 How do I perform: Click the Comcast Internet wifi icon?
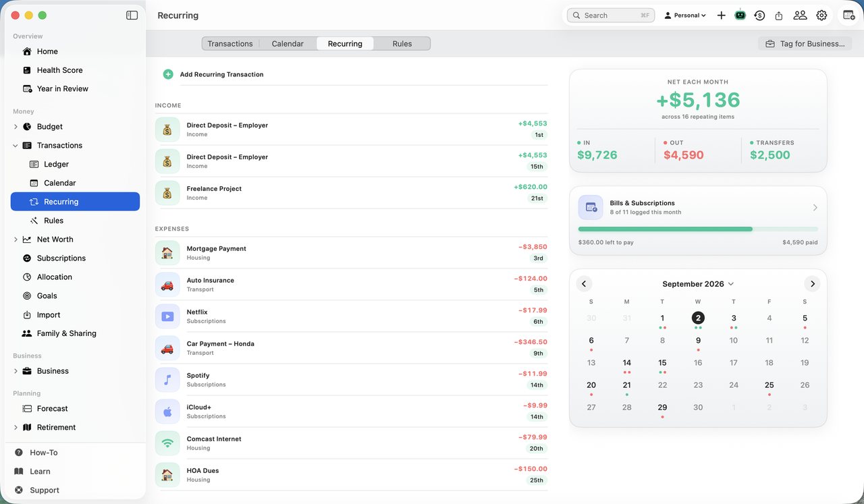167,443
